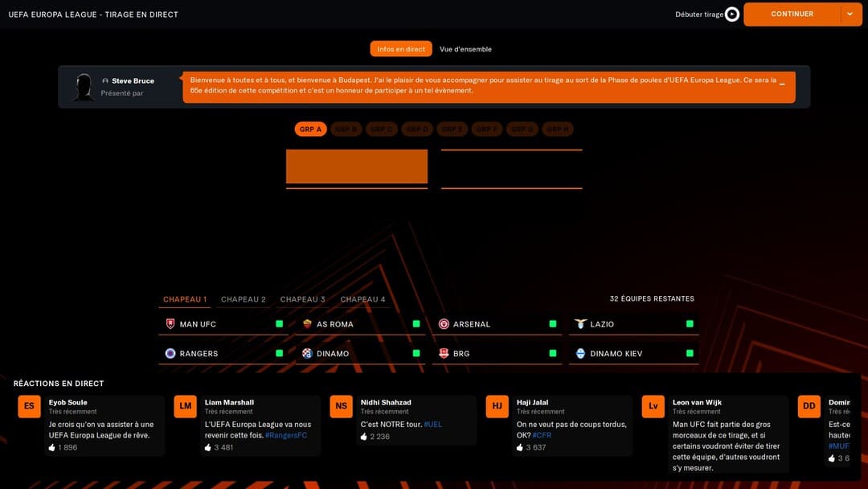The height and width of the screenshot is (489, 868).
Task: Open the Chapeau 4 tab
Action: point(362,299)
